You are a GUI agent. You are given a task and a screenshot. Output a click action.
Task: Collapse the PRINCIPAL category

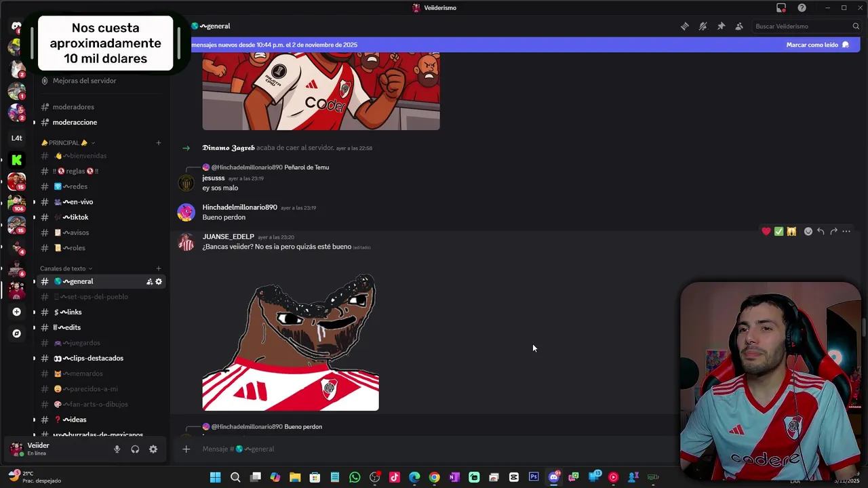click(68, 143)
